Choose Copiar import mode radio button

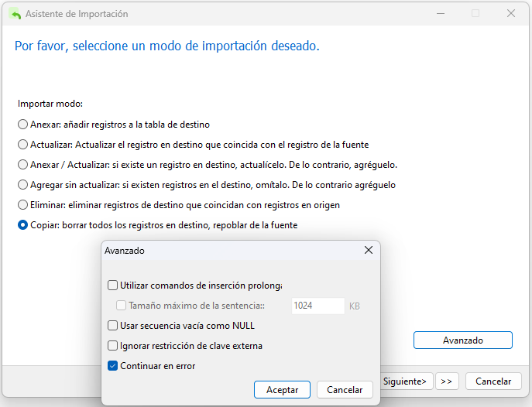pos(22,225)
